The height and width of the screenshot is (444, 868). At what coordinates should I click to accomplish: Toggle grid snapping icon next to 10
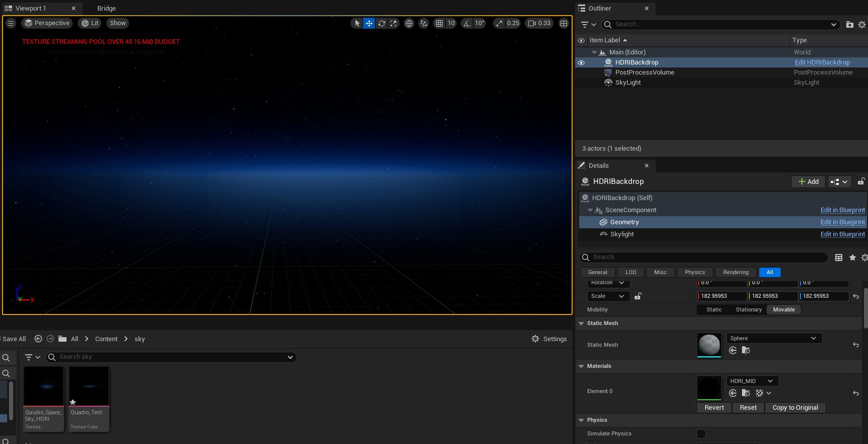point(439,23)
